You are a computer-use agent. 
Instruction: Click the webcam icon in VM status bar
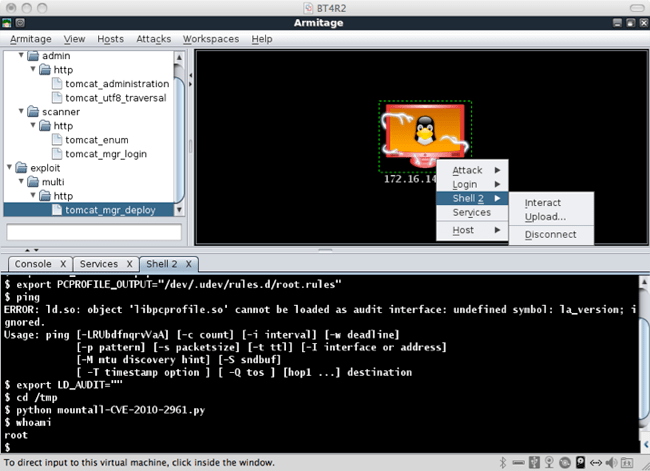[x=549, y=462]
